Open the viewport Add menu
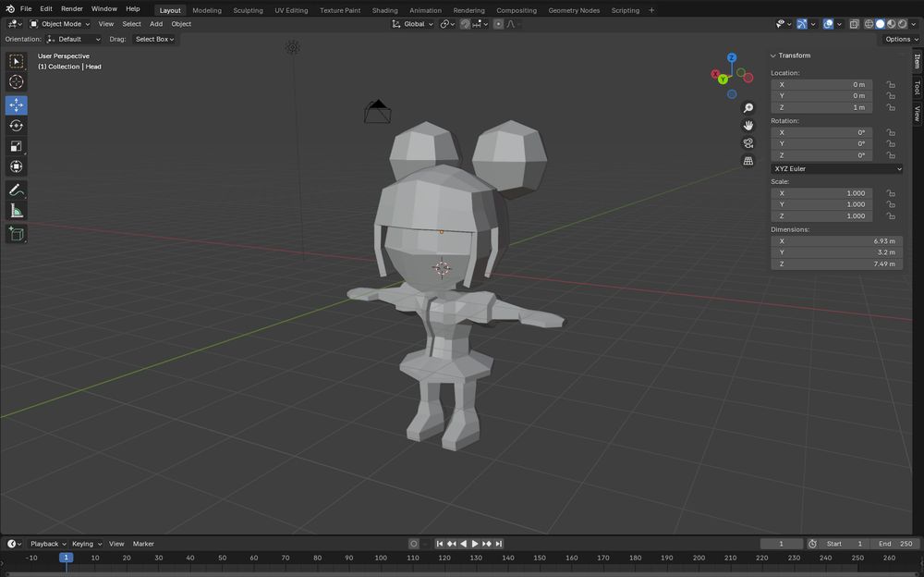924x577 pixels. (x=156, y=24)
